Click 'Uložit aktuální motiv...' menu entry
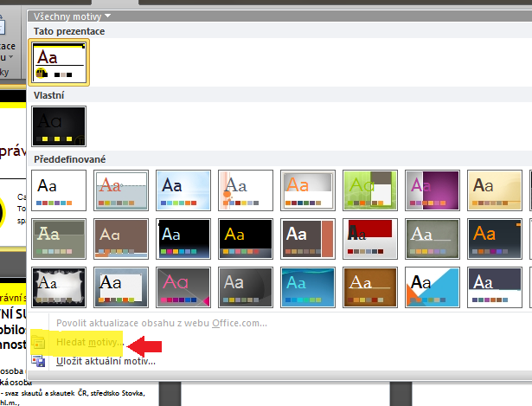This screenshot has width=532, height=406. [106, 361]
